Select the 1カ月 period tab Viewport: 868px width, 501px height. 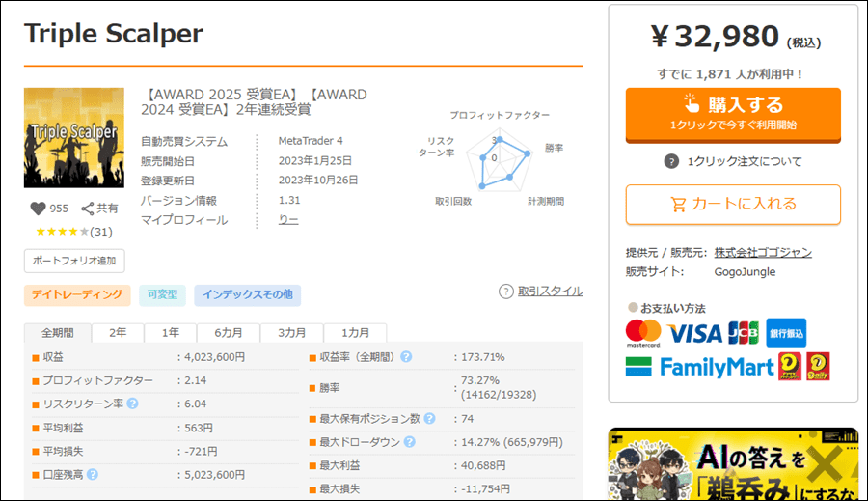click(355, 332)
